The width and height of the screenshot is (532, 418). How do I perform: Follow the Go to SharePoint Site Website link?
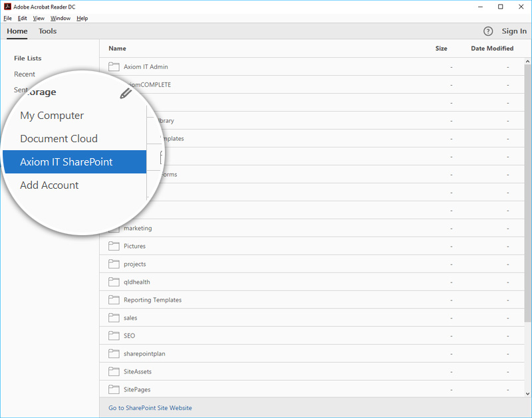pyautogui.click(x=150, y=408)
